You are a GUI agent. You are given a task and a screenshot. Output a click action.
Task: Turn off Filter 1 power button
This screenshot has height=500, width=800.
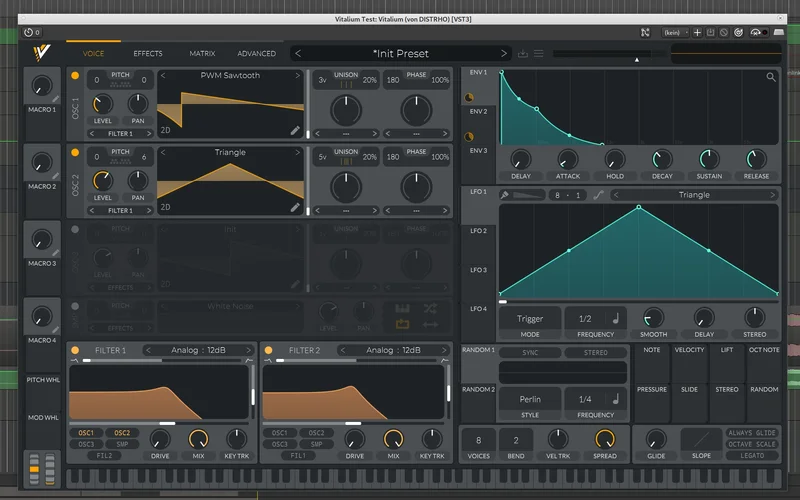click(x=75, y=351)
